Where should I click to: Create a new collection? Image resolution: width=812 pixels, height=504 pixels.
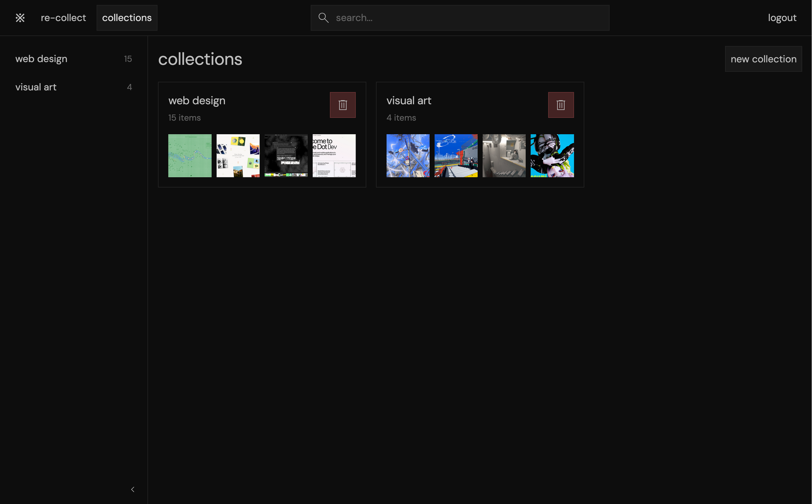pos(763,59)
